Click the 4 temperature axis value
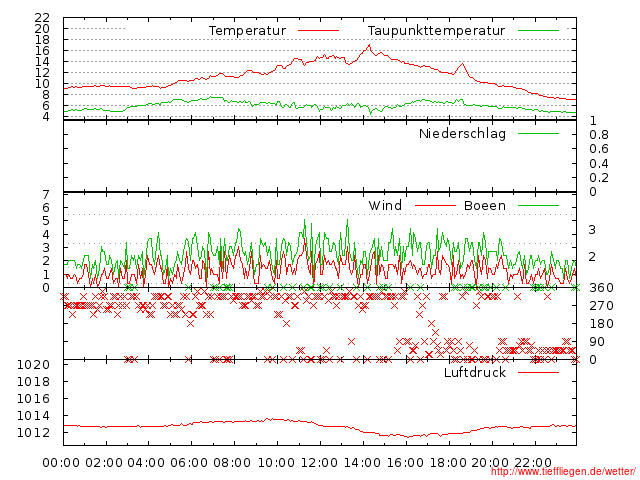Screen dimensions: 640x480 (46, 117)
